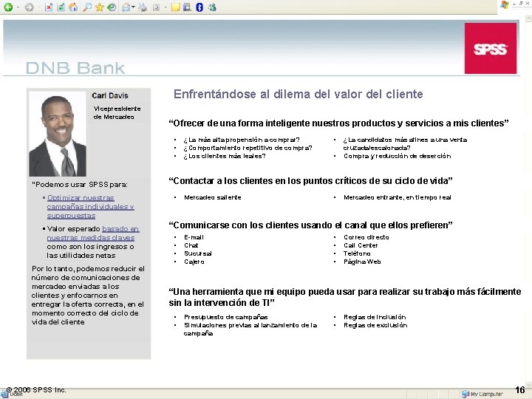Refresh the page with the green arrows icon
Screen dimensions: 532x399
pyautogui.click(x=61, y=7)
